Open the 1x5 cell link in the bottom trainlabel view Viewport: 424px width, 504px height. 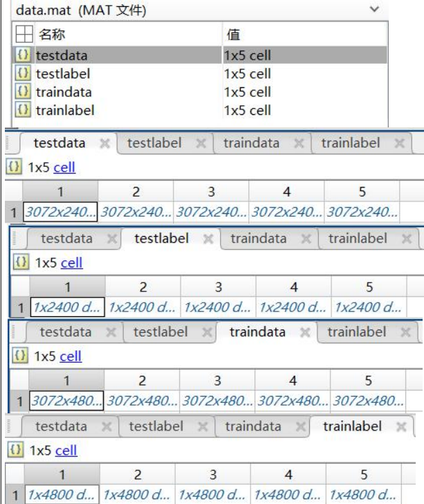pos(66,451)
